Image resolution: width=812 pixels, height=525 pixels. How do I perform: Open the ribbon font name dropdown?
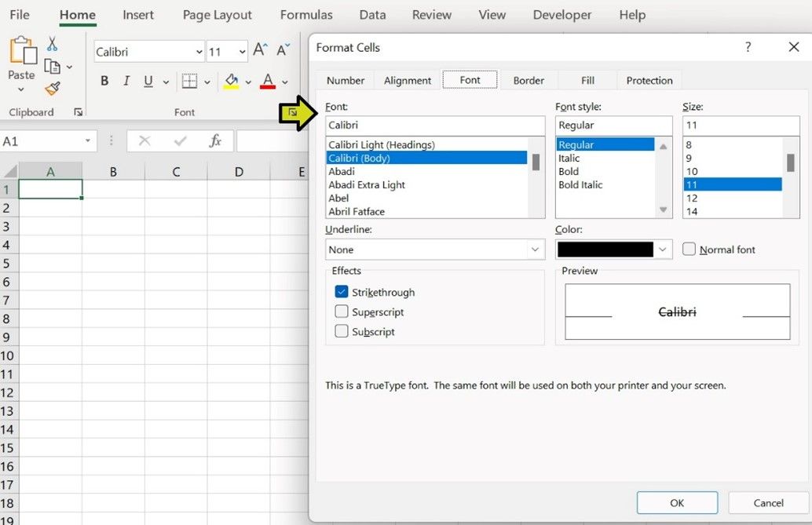click(x=199, y=52)
